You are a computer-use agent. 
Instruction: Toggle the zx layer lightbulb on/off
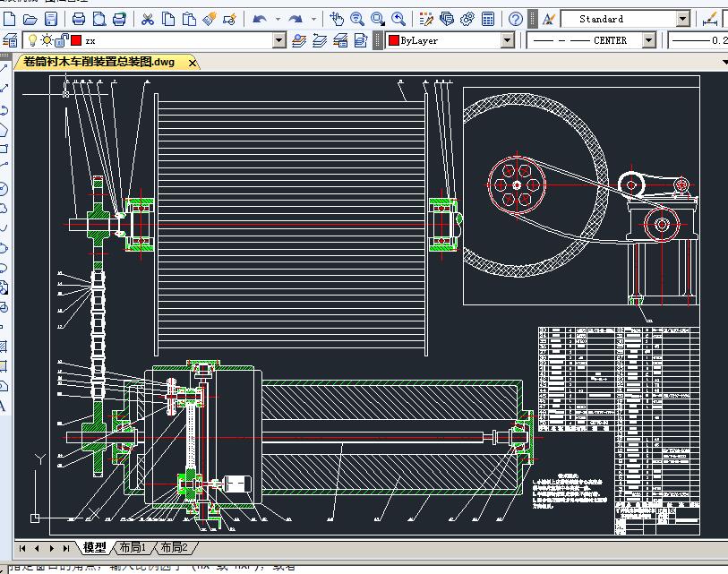tap(31, 40)
